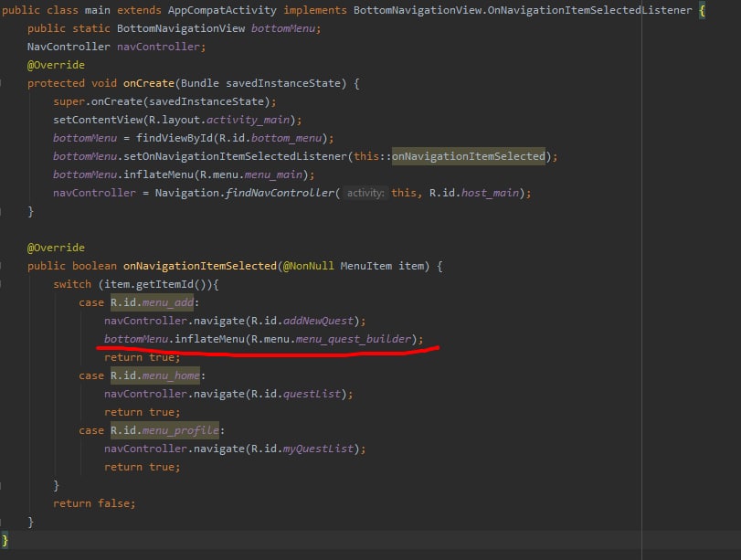The width and height of the screenshot is (741, 560).
Task: Click the "implements" keyword in the class declaration
Action: (x=314, y=10)
